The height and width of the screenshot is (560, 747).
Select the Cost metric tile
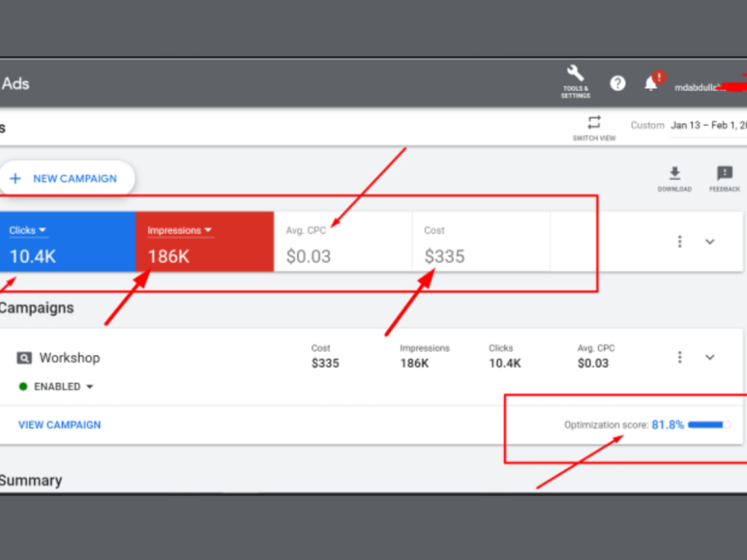[481, 242]
